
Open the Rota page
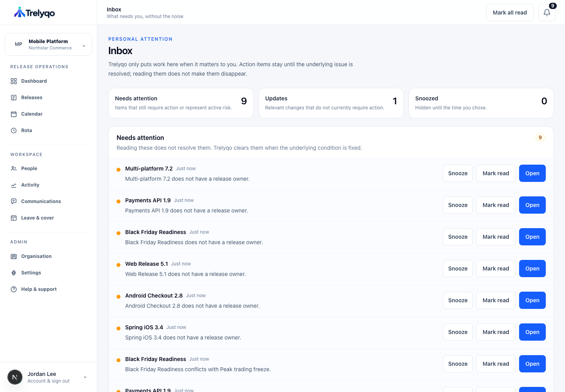click(48, 131)
